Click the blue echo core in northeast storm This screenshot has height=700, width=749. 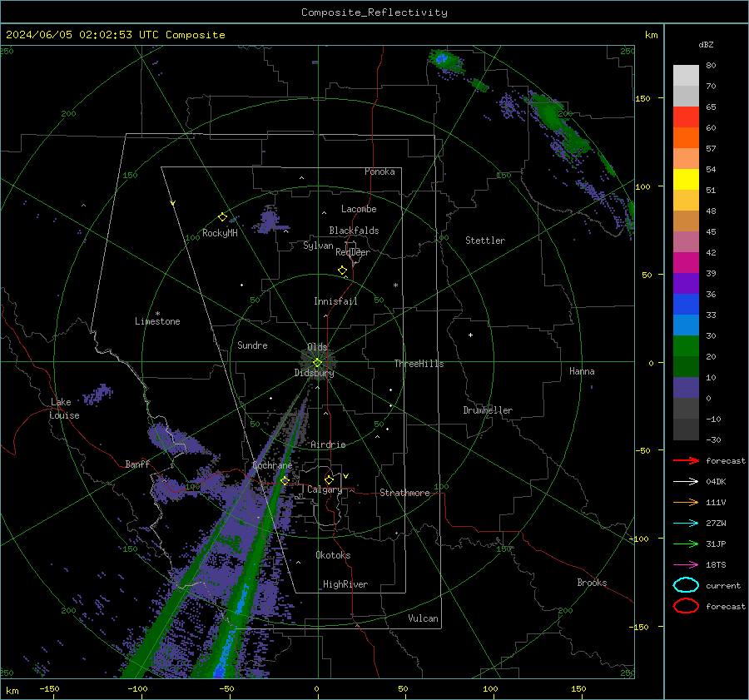pos(442,59)
